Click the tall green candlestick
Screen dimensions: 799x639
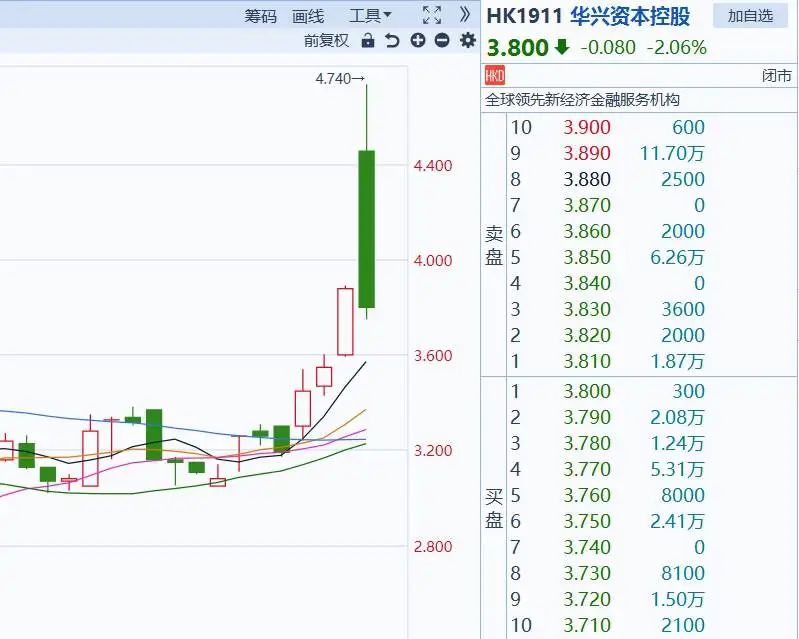click(x=367, y=228)
